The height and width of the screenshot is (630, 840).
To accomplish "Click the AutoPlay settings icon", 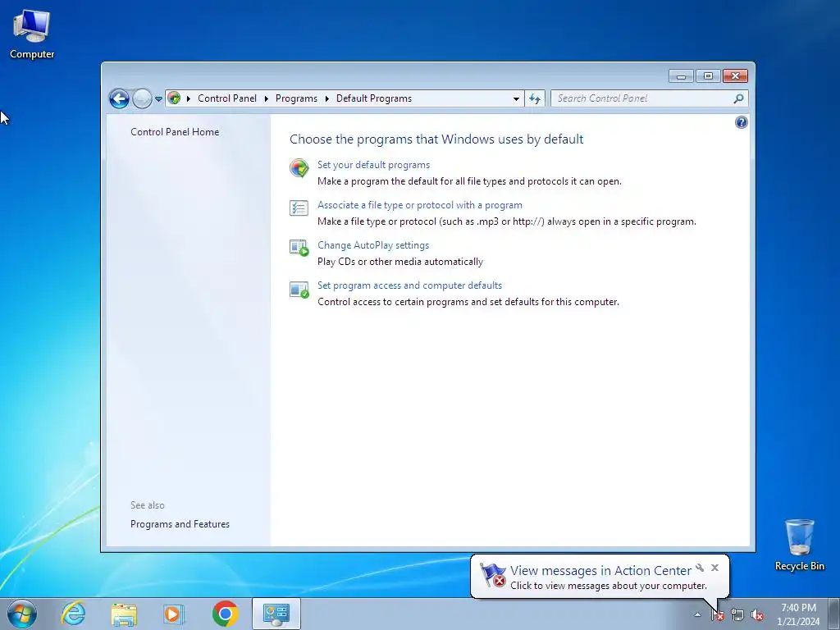I will pyautogui.click(x=299, y=248).
